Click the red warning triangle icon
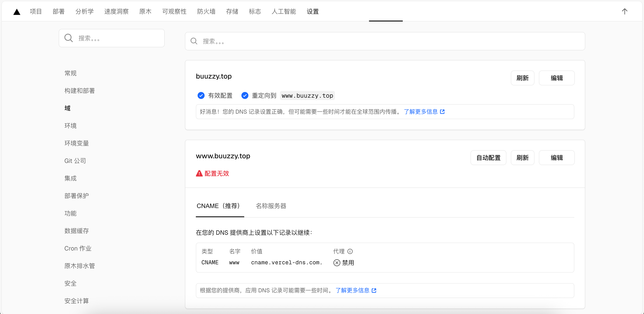644x314 pixels. point(199,173)
